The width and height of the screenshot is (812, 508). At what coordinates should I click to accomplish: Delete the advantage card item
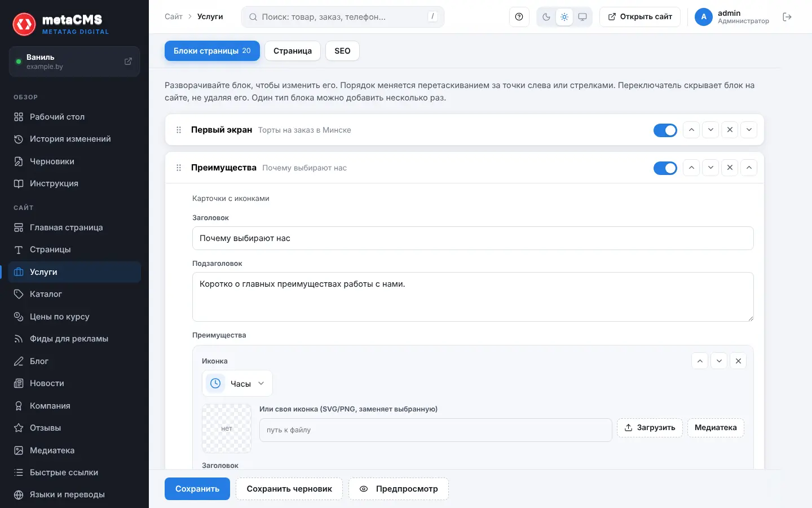pos(738,361)
